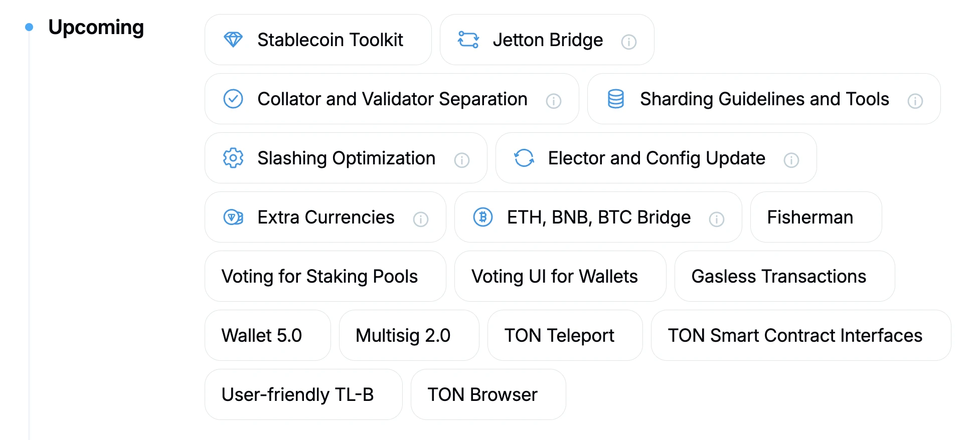Click the checkmark circle icon for Collator
This screenshot has width=980, height=440.
click(233, 99)
